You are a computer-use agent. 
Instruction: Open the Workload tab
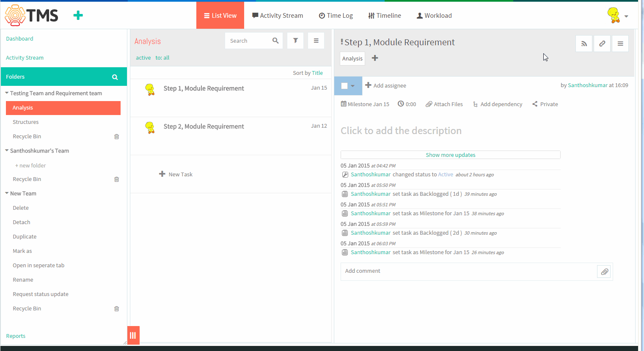tap(434, 15)
